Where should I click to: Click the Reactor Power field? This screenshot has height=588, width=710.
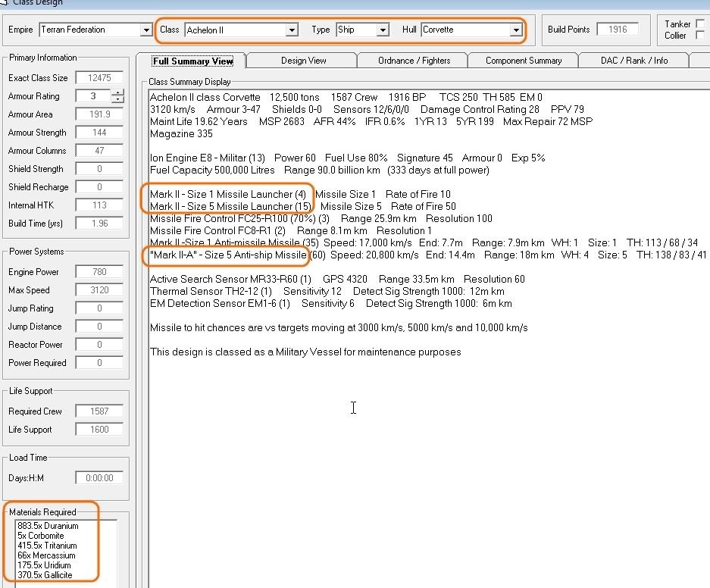(99, 345)
